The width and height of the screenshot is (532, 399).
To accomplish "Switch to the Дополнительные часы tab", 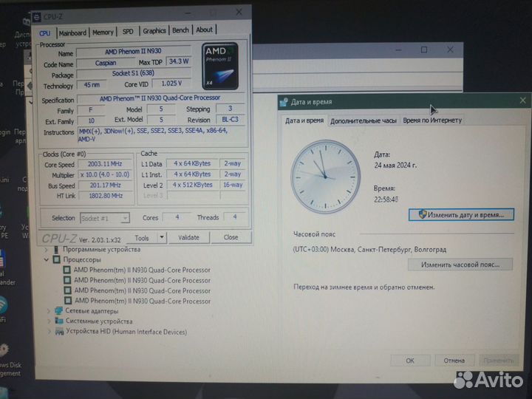I will pyautogui.click(x=364, y=120).
